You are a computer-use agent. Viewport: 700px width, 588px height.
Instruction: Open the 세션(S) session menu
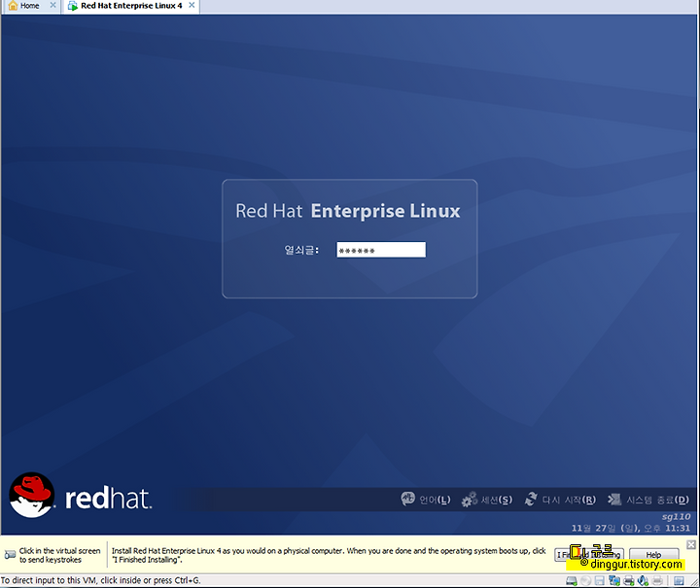pyautogui.click(x=497, y=500)
